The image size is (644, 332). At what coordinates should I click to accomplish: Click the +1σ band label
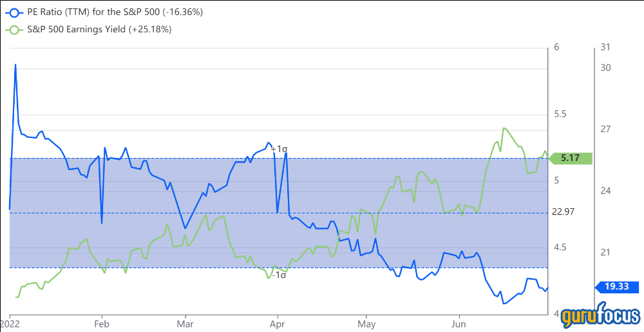click(279, 149)
